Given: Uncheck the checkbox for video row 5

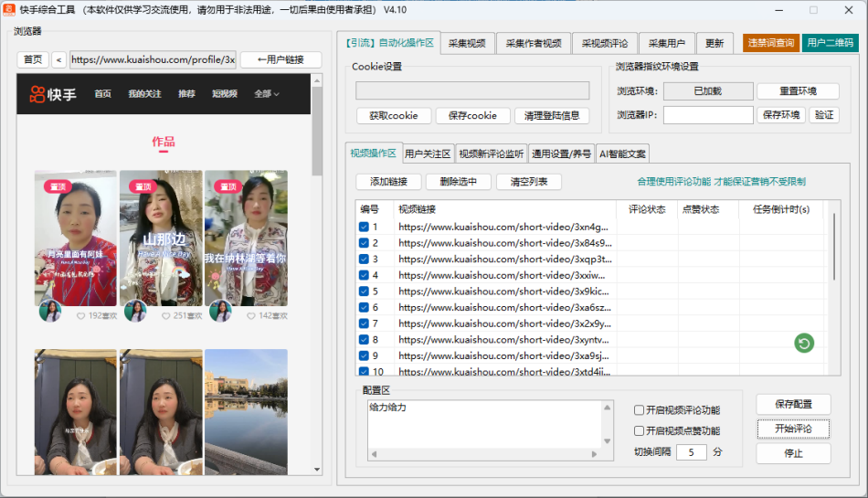Looking at the screenshot, I should tap(364, 291).
